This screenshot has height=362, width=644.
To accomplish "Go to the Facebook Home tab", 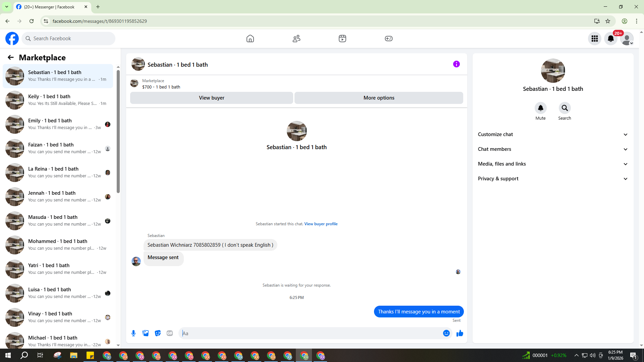I will [x=250, y=39].
